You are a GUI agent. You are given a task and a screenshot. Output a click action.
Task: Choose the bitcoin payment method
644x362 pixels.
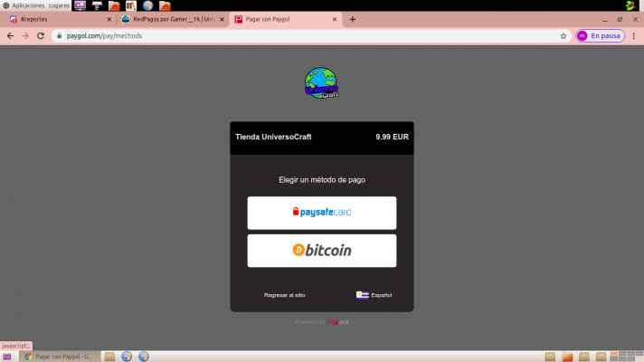pyautogui.click(x=322, y=251)
